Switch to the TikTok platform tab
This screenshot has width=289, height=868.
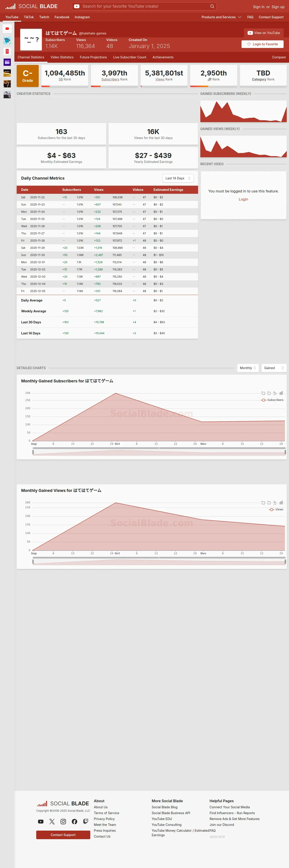29,17
